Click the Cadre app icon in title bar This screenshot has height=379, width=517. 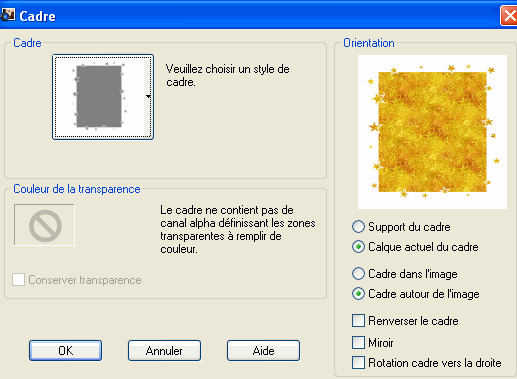click(8, 15)
